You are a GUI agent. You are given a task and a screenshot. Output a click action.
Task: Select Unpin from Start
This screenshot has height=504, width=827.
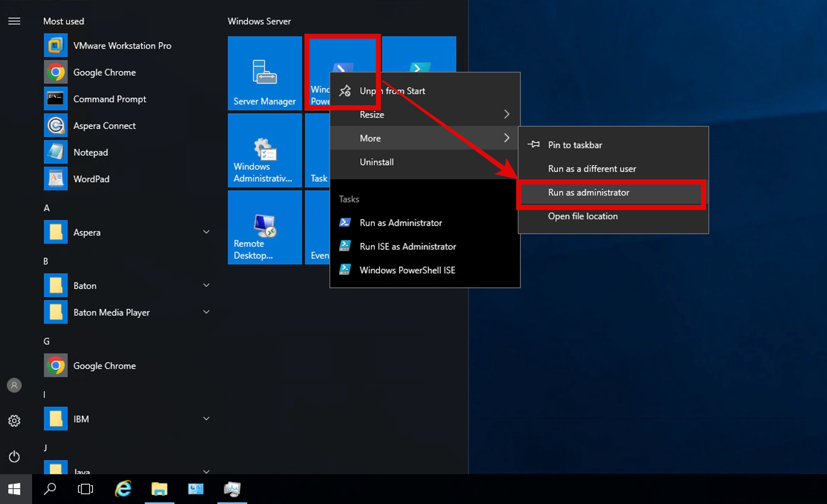pos(425,91)
